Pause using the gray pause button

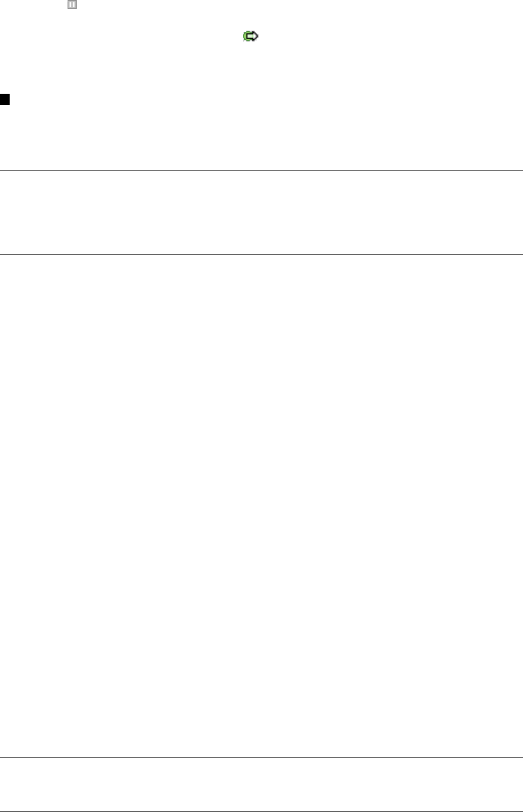[x=72, y=5]
